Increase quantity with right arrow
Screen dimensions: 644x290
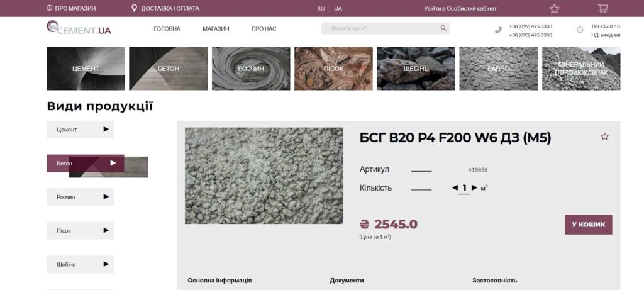pyautogui.click(x=474, y=187)
